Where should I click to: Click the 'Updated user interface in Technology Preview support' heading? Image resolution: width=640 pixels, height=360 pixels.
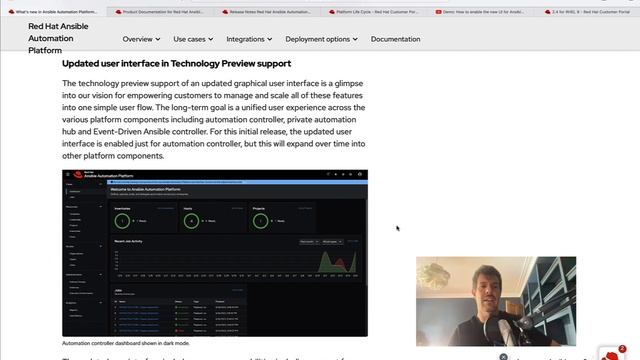coord(176,64)
